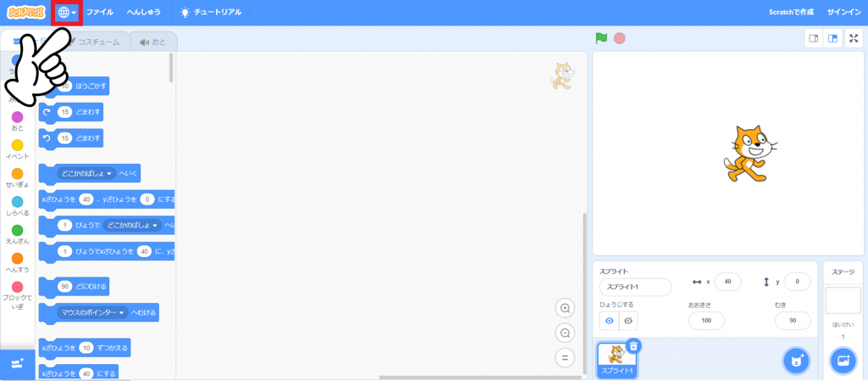Click the xざひょうを 10 ずつかえる block
Image resolution: width=868 pixels, height=381 pixels.
click(x=85, y=348)
